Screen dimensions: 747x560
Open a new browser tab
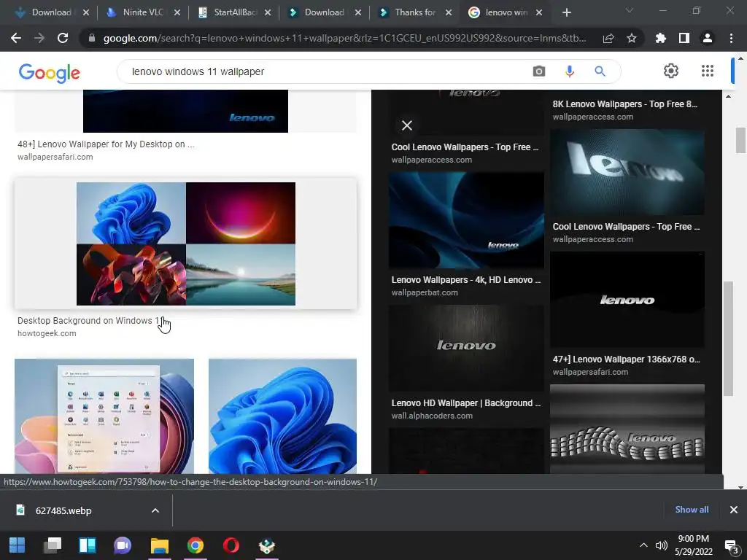566,12
